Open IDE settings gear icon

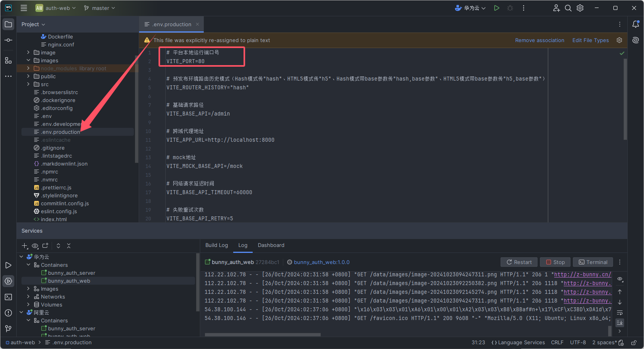[580, 8]
